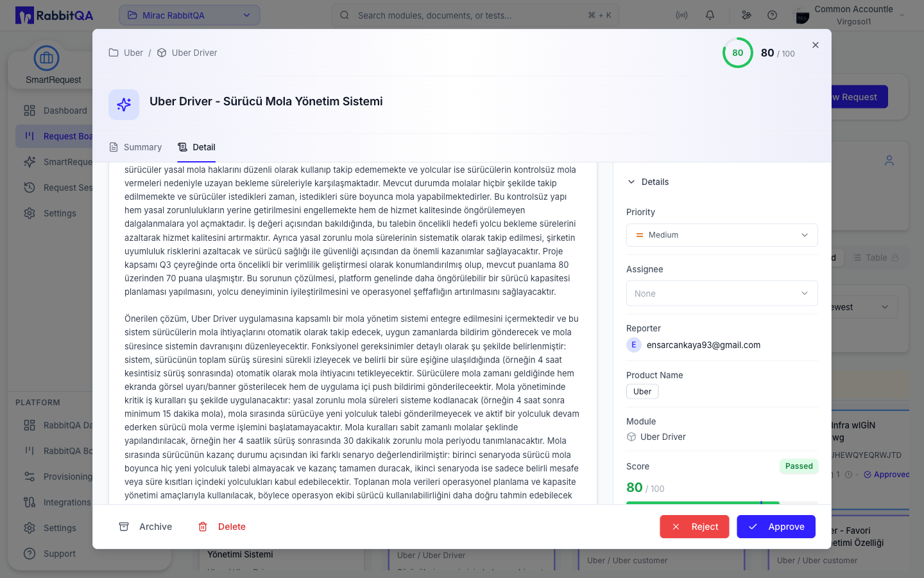Click the Uber / Uber Driver background card label
Image resolution: width=924 pixels, height=578 pixels.
pos(431,556)
